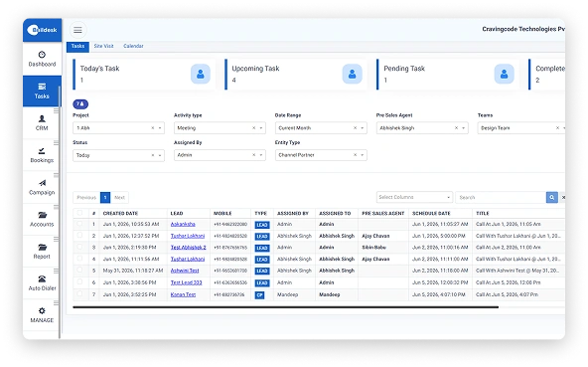The width and height of the screenshot is (588, 367).
Task: Open the Team dropdown
Action: (x=521, y=128)
